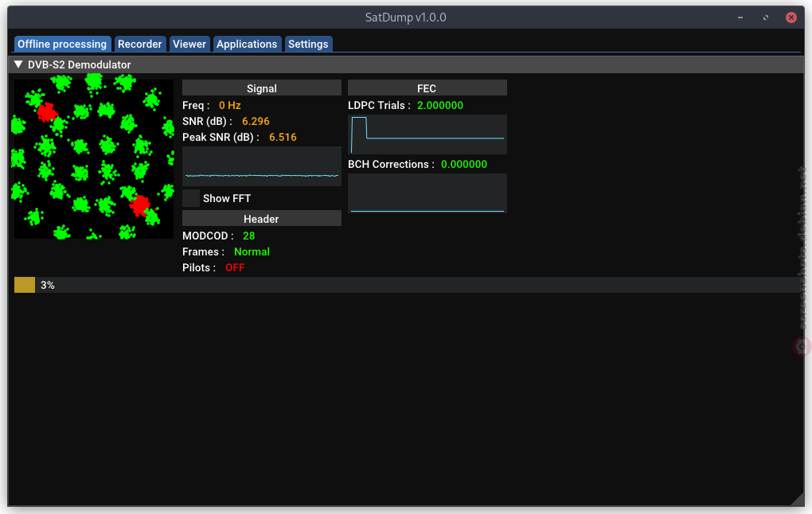The image size is (812, 514).
Task: Select the Pilots value OFF
Action: (235, 267)
